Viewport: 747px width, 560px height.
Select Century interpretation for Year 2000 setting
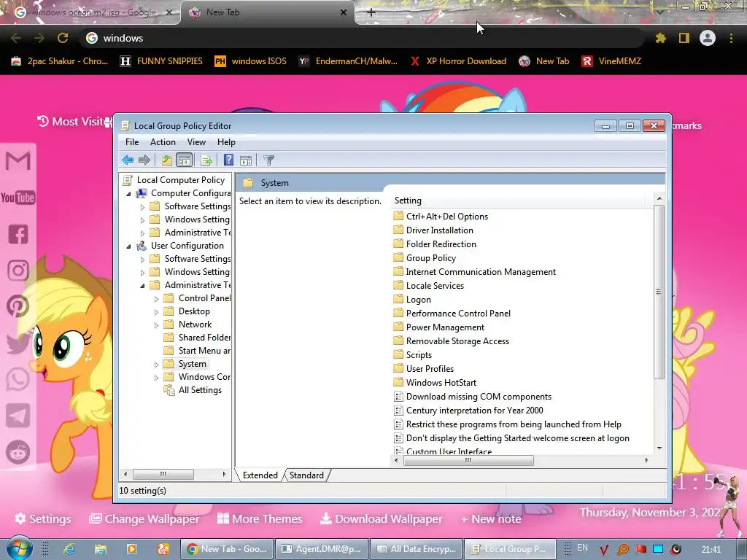coord(469,410)
